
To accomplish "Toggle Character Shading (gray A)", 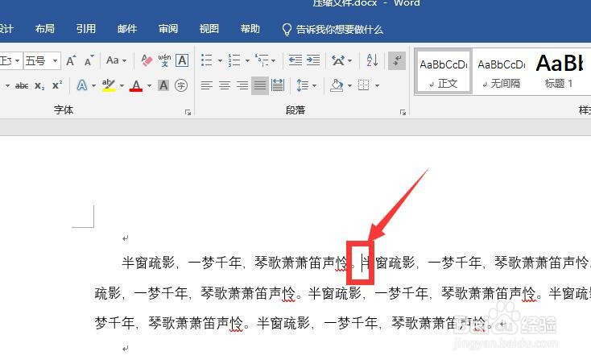I will click(x=163, y=85).
